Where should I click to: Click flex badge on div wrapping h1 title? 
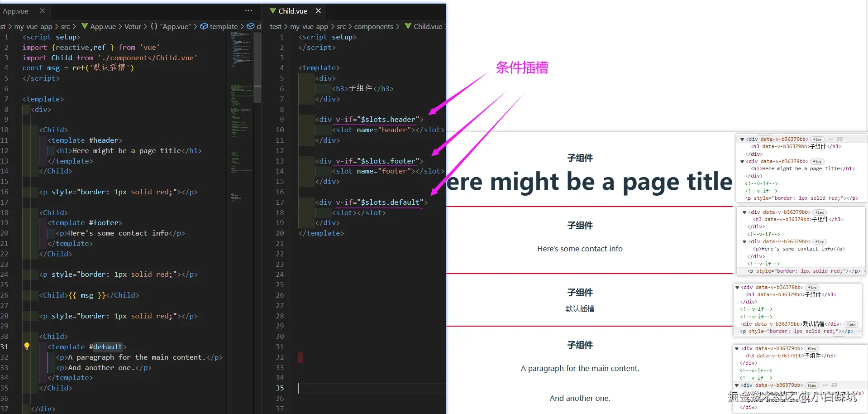pyautogui.click(x=817, y=162)
